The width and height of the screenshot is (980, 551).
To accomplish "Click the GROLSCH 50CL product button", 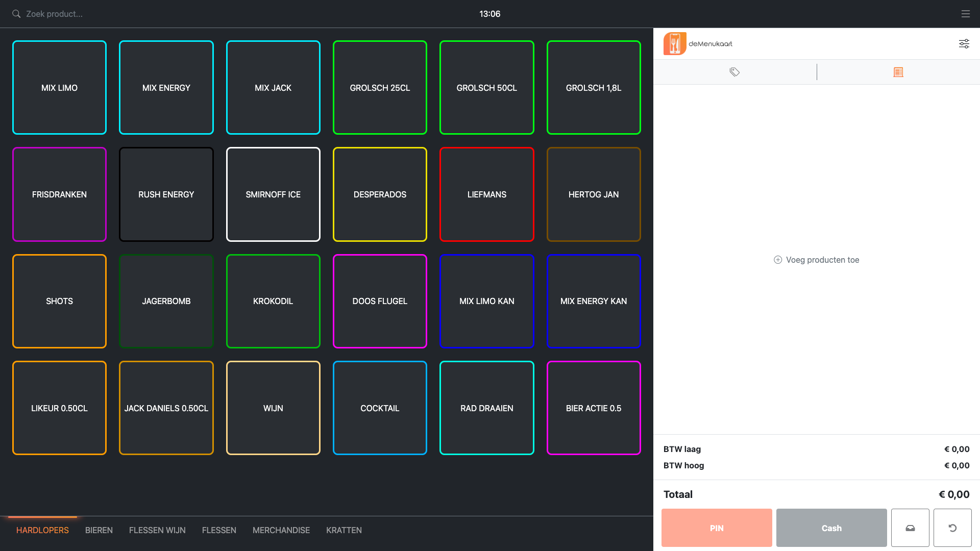I will (486, 87).
